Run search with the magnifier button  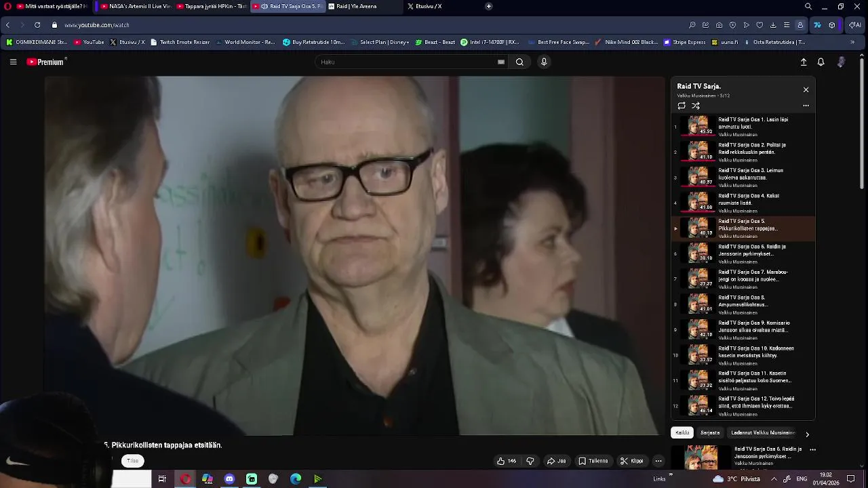(x=519, y=62)
